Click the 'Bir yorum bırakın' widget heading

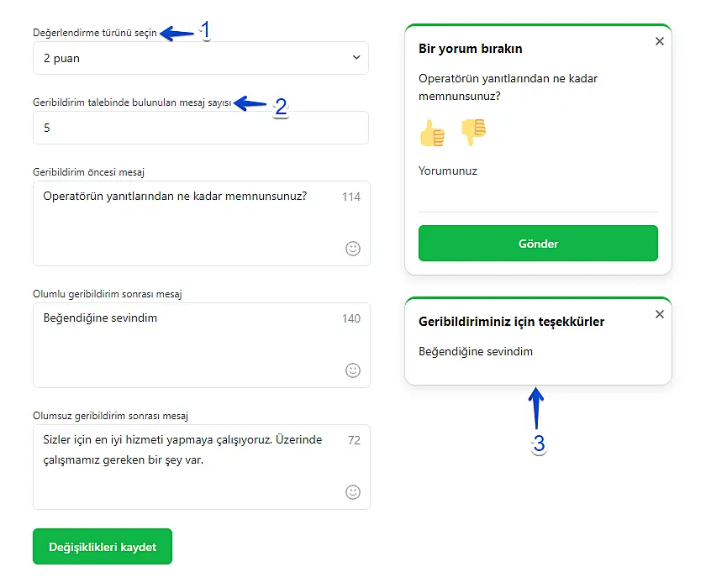pos(470,49)
